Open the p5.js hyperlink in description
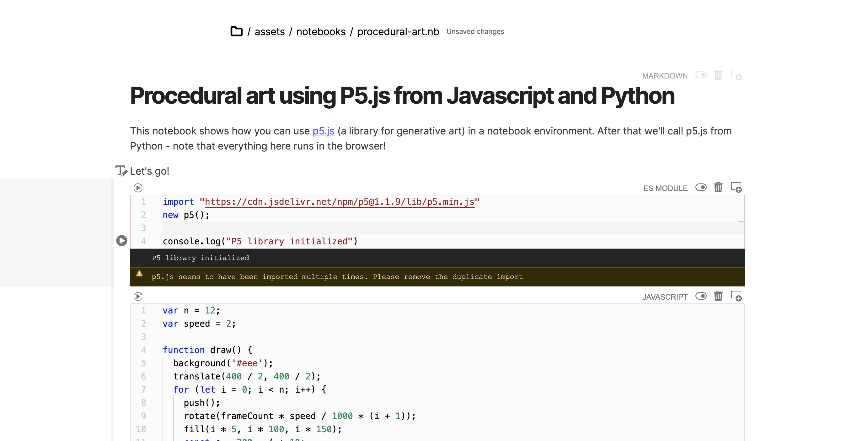868x441 pixels. (323, 131)
